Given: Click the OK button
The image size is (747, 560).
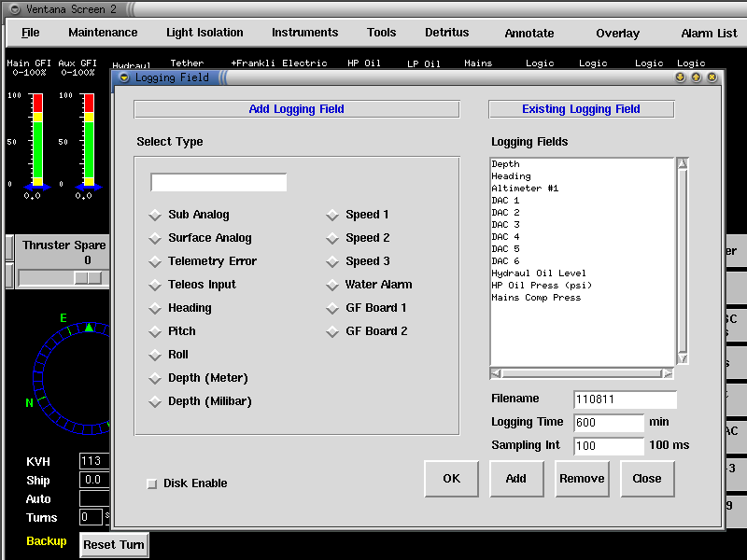Looking at the screenshot, I should pyautogui.click(x=452, y=479).
